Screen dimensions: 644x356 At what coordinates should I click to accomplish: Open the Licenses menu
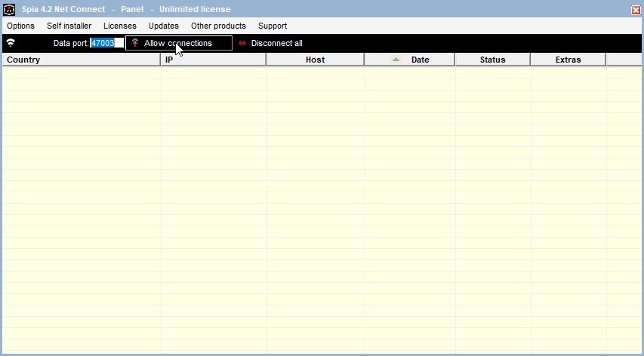(120, 26)
